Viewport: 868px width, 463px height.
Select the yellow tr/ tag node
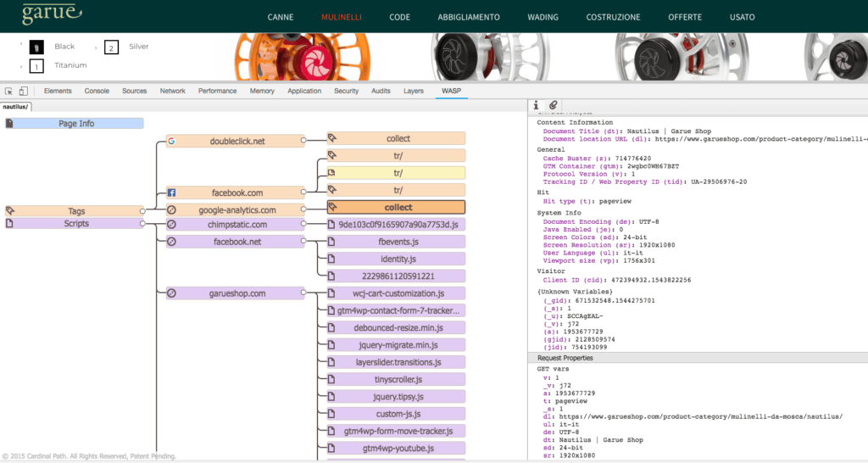click(397, 173)
